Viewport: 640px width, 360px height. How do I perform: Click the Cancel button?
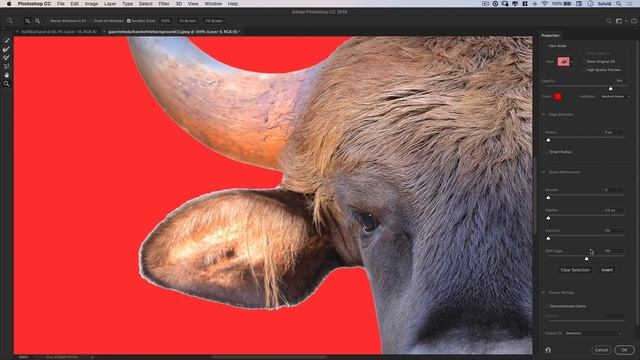(601, 350)
